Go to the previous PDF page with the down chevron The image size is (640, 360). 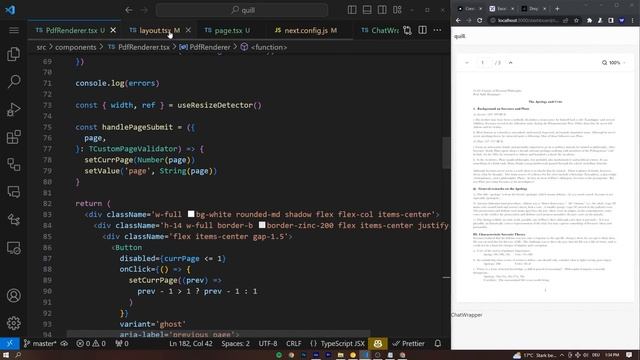click(467, 62)
